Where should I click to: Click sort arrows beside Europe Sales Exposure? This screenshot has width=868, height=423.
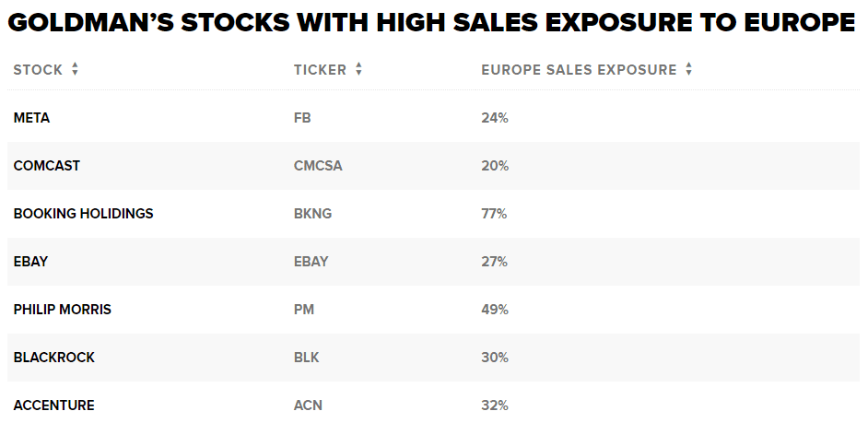688,69
